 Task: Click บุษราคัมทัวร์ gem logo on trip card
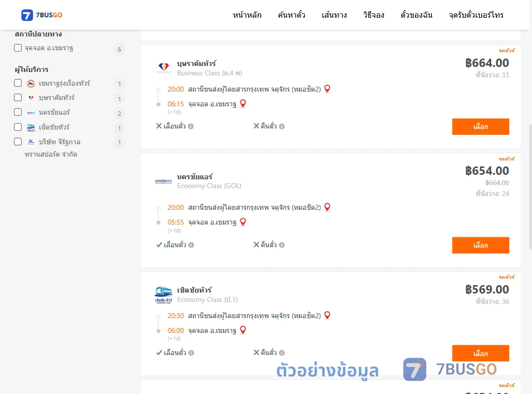pos(164,68)
